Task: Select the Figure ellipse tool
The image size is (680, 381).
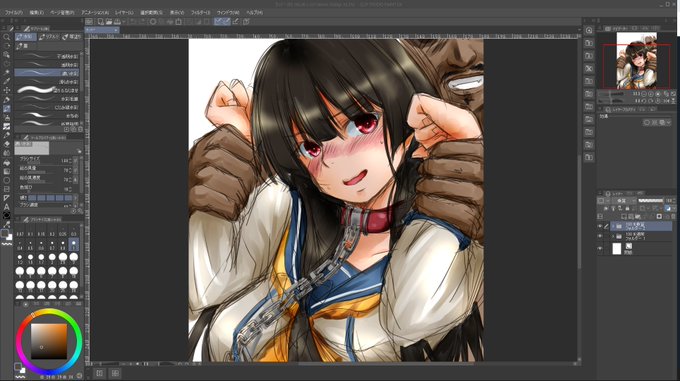Action: [x=7, y=180]
